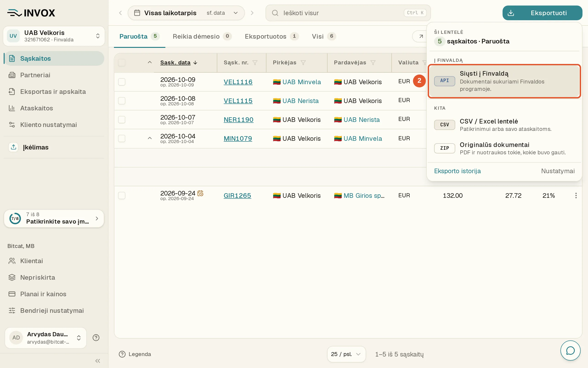Choose Originalūs dokumentai ZIP export
Screen dimensions: 588x368
pyautogui.click(x=504, y=148)
